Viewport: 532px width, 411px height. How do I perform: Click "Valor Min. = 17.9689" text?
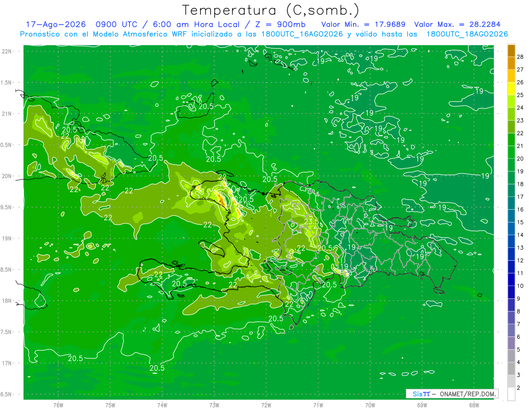point(363,24)
